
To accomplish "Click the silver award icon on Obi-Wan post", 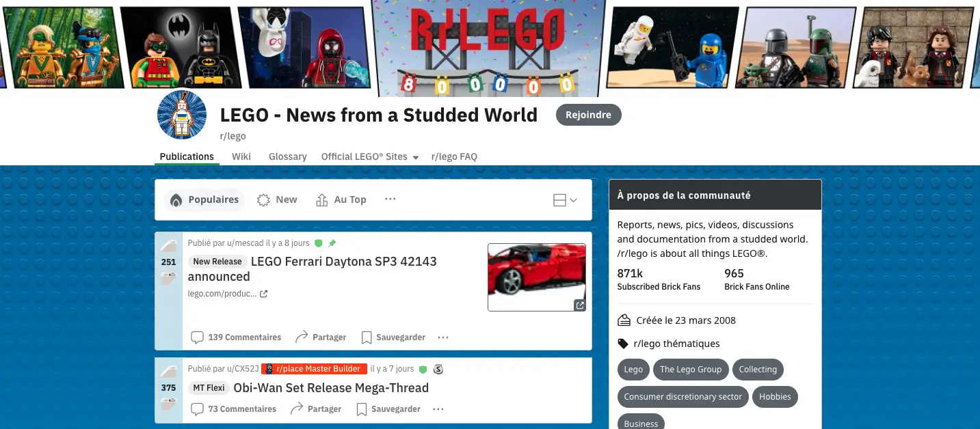I will click(438, 369).
